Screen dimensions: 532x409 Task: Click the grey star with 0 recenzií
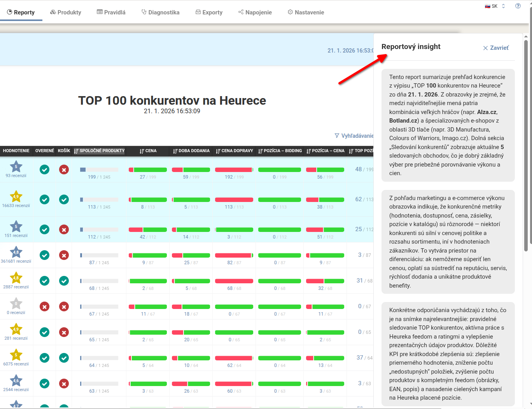tap(16, 304)
